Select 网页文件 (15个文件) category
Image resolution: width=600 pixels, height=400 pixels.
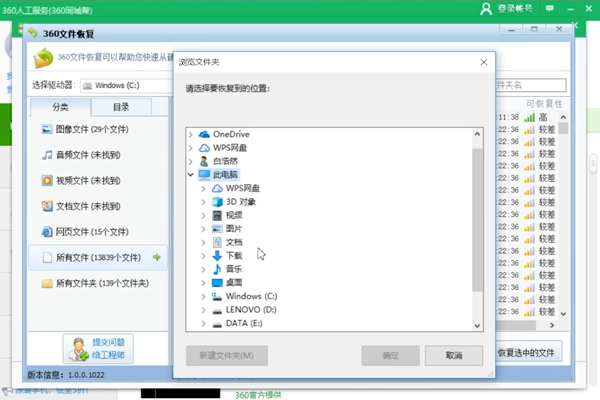click(x=98, y=232)
